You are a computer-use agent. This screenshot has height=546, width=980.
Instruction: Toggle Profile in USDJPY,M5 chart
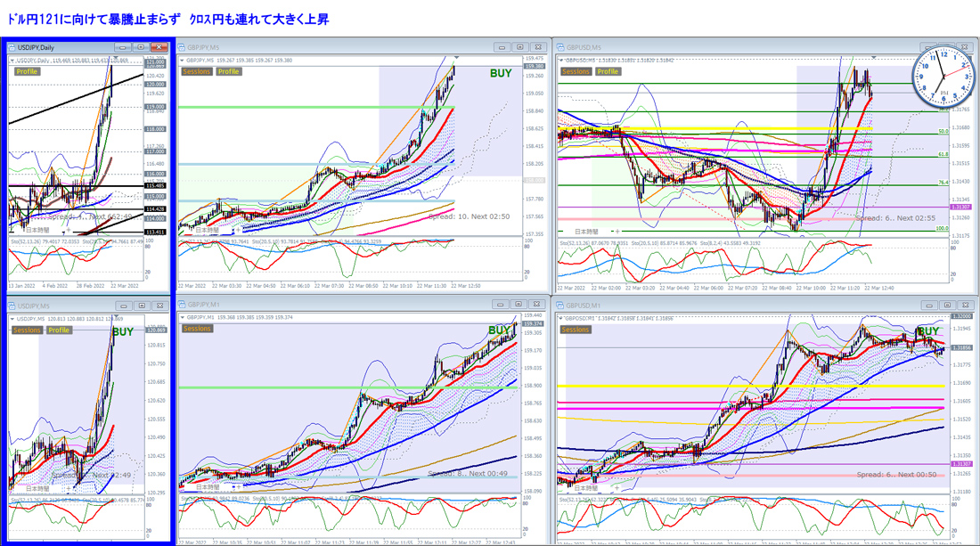tap(59, 330)
